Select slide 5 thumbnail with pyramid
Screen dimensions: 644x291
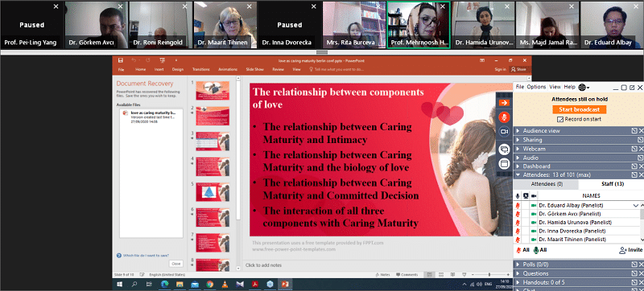pos(213,192)
